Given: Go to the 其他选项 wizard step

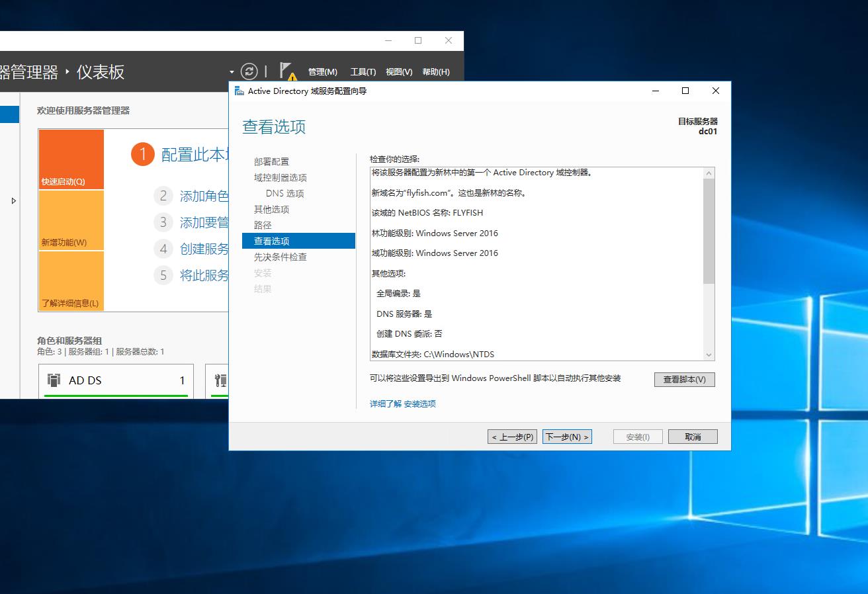Looking at the screenshot, I should point(271,209).
